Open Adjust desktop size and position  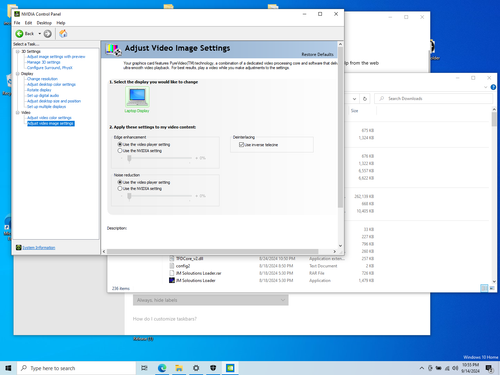[x=54, y=101]
